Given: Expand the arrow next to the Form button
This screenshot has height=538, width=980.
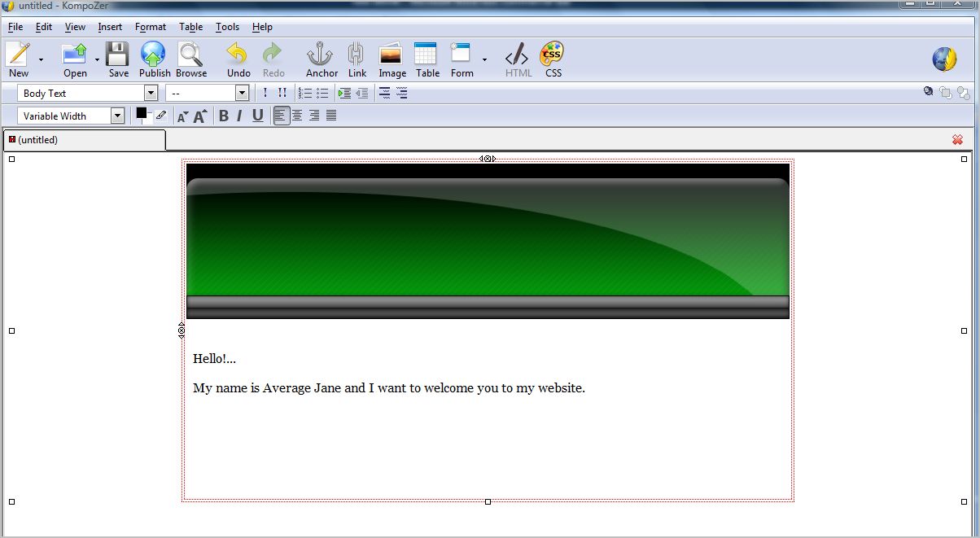Looking at the screenshot, I should 484,59.
